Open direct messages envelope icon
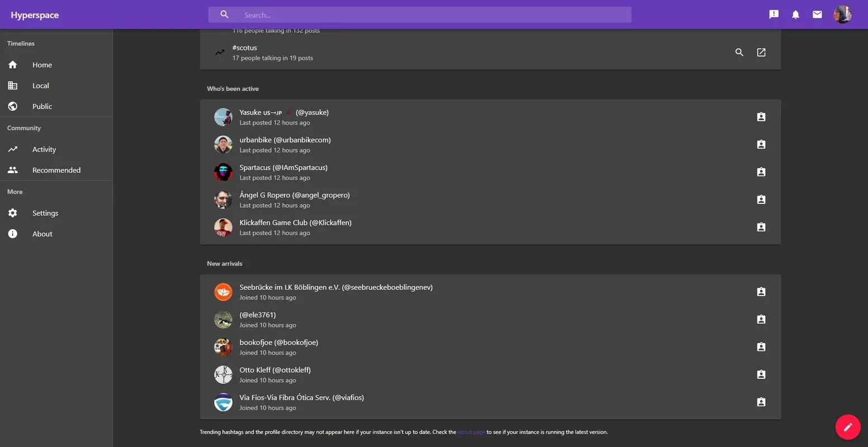This screenshot has height=447, width=868. (x=817, y=15)
